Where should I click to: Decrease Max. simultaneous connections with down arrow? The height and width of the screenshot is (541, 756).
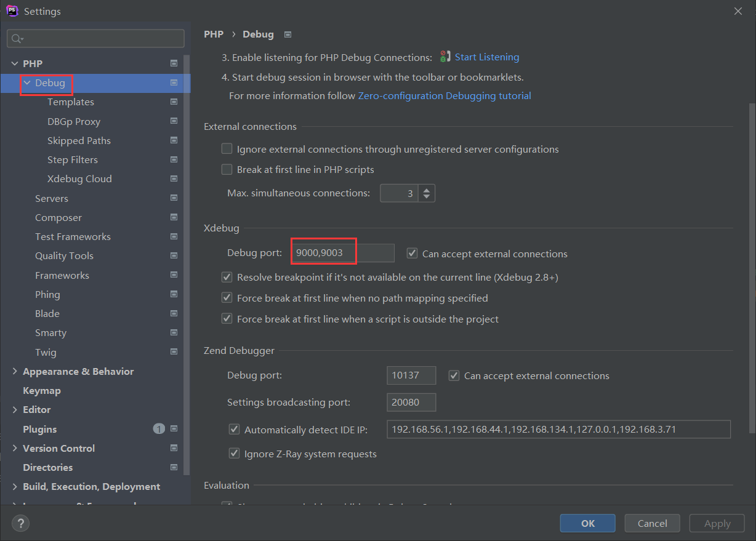(427, 198)
